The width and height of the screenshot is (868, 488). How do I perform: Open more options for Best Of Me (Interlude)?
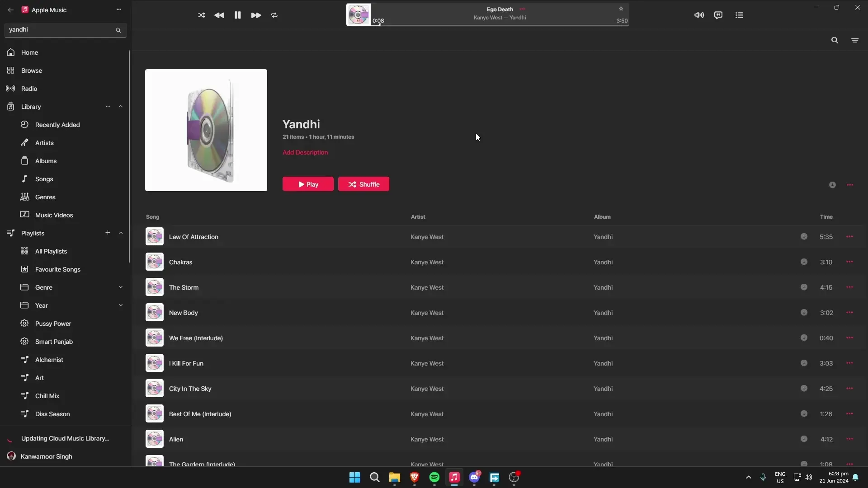pos(849,413)
